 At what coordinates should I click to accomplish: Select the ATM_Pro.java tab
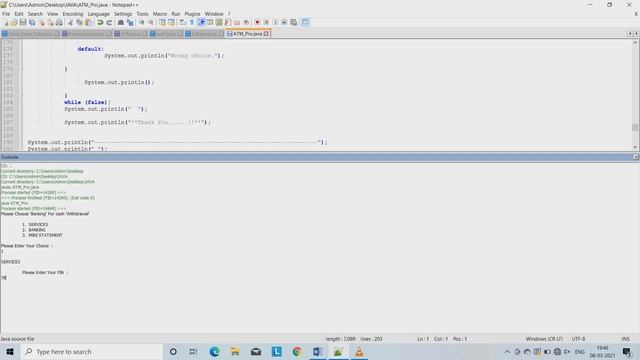(x=247, y=34)
